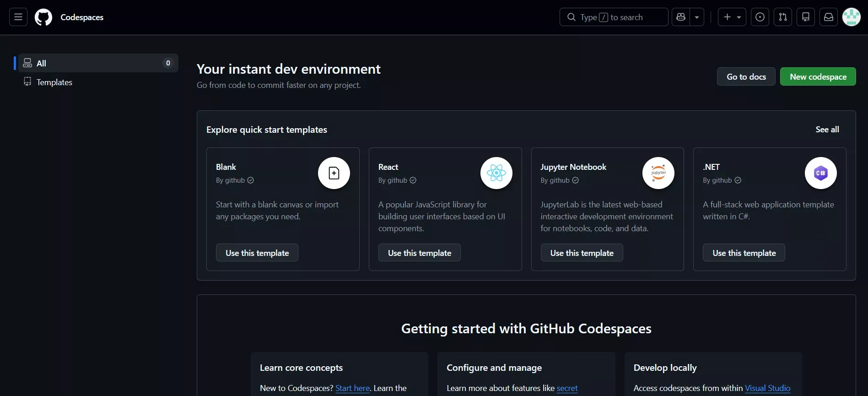The height and width of the screenshot is (396, 868).
Task: Click See all templates link
Action: [827, 130]
